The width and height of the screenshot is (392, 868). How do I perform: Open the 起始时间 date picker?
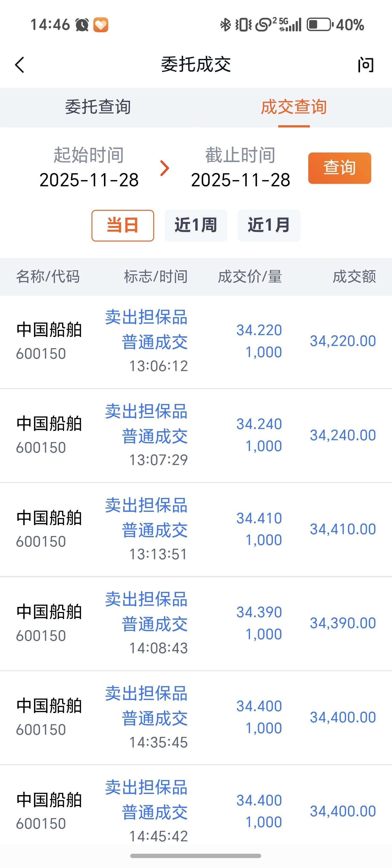pyautogui.click(x=89, y=168)
